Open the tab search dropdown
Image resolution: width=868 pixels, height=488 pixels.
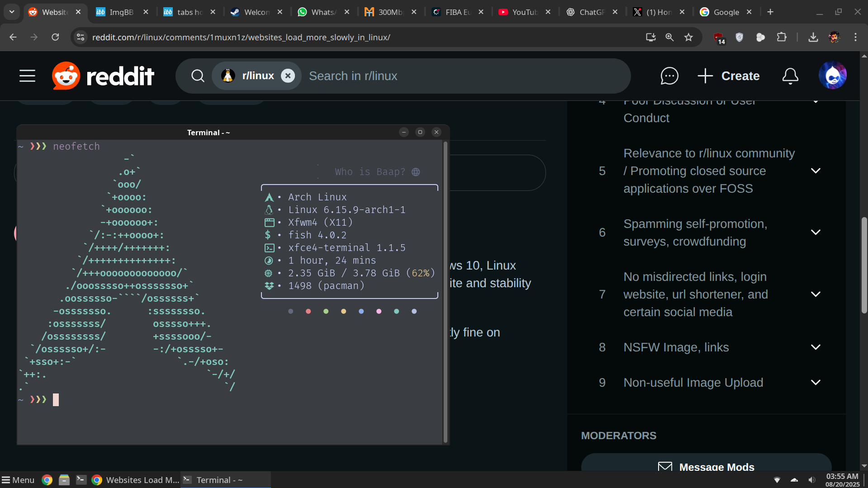12,12
